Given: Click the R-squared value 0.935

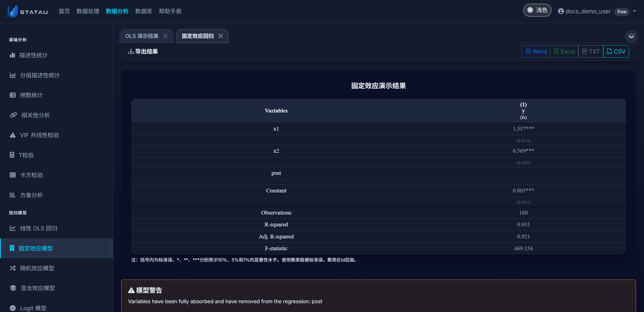Looking at the screenshot, I should pos(523,224).
